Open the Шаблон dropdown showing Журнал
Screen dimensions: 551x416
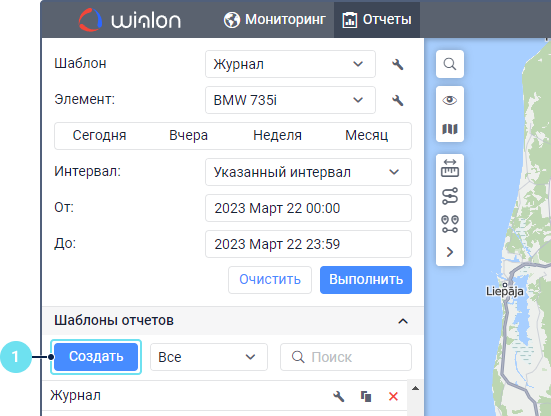pyautogui.click(x=290, y=64)
